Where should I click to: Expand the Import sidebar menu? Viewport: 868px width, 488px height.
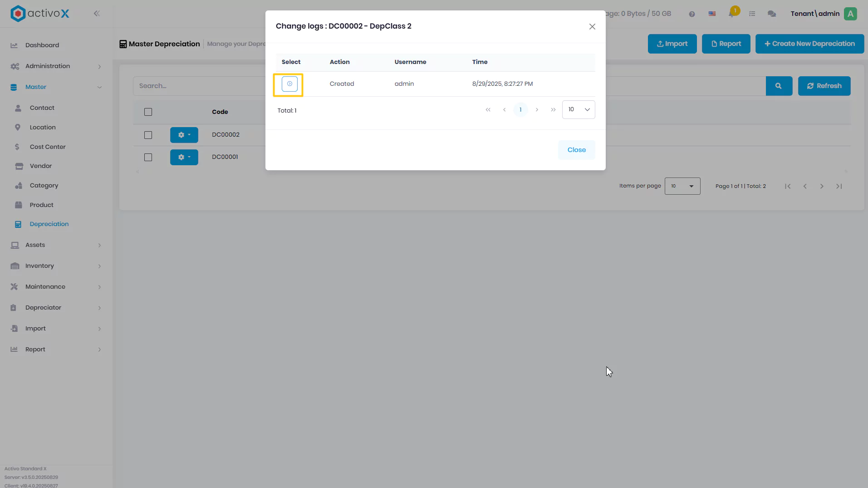tap(56, 329)
